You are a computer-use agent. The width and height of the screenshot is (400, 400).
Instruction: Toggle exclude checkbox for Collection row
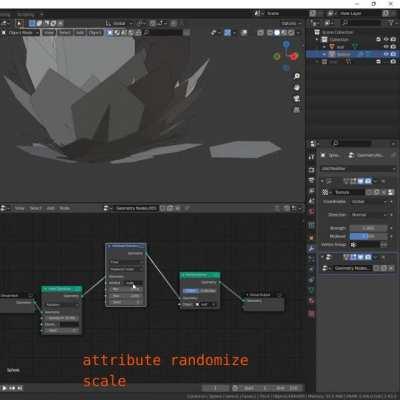[x=378, y=39]
